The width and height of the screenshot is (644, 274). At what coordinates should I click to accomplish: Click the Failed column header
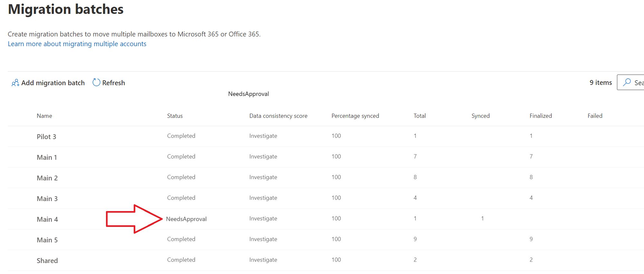pos(595,116)
